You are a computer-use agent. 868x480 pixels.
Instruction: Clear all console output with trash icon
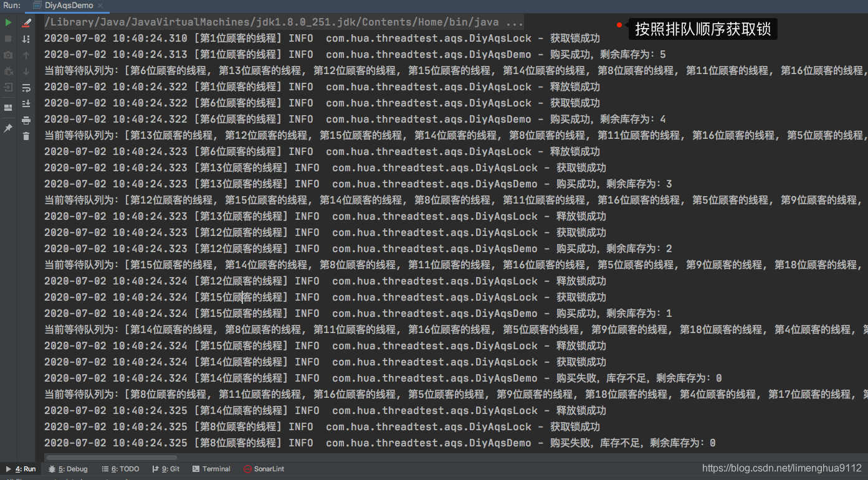(26, 136)
